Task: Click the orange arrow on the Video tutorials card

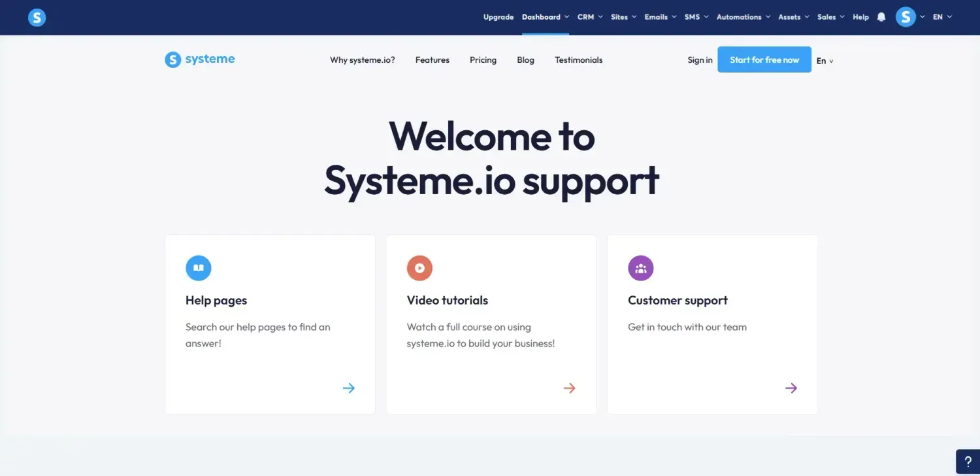Action: pos(570,388)
